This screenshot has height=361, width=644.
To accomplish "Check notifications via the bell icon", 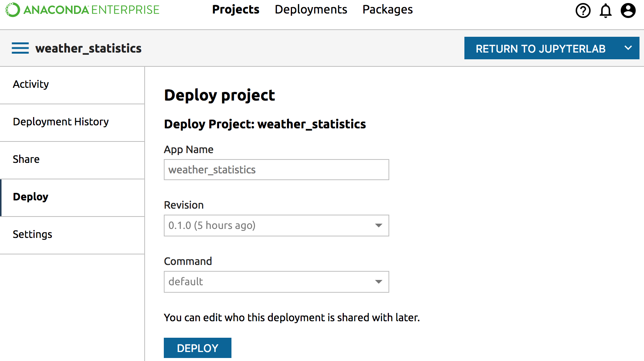I will point(606,11).
